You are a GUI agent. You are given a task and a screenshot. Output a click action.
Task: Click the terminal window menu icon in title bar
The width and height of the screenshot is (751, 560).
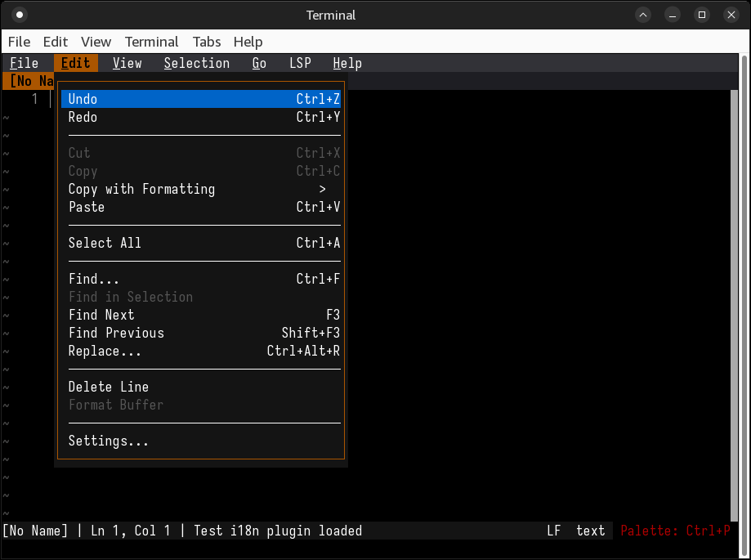20,15
